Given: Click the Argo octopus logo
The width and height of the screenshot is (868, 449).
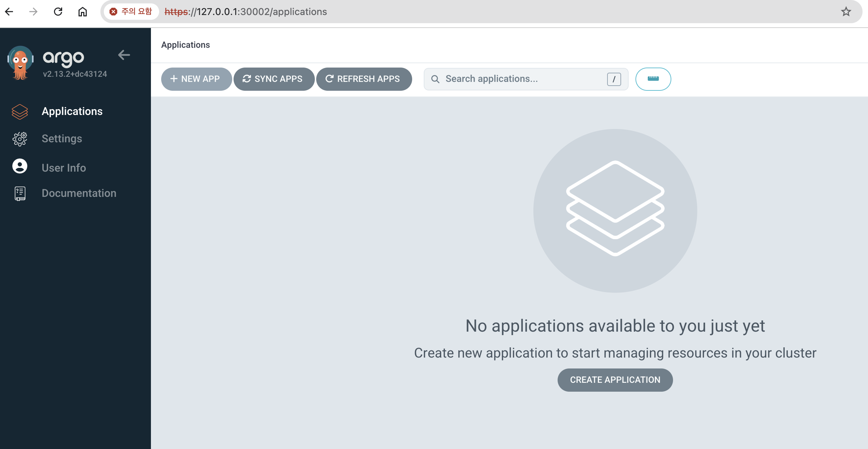Looking at the screenshot, I should [x=20, y=63].
